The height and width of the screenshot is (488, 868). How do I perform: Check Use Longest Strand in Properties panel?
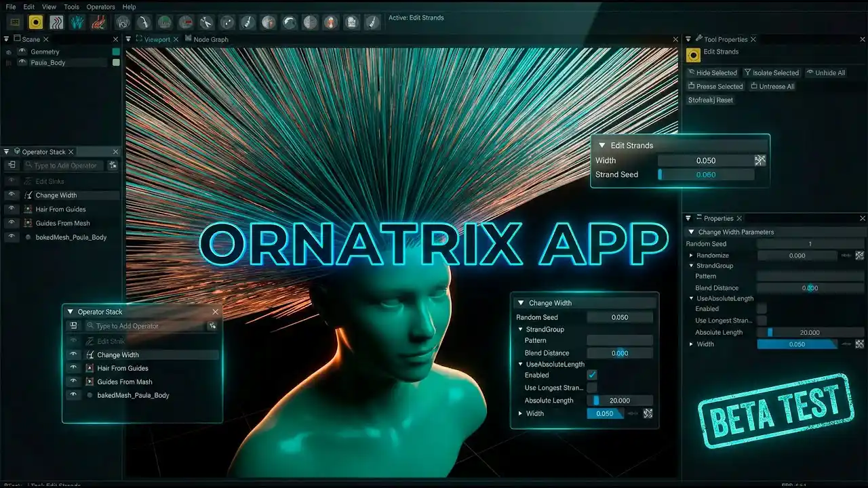(x=762, y=321)
